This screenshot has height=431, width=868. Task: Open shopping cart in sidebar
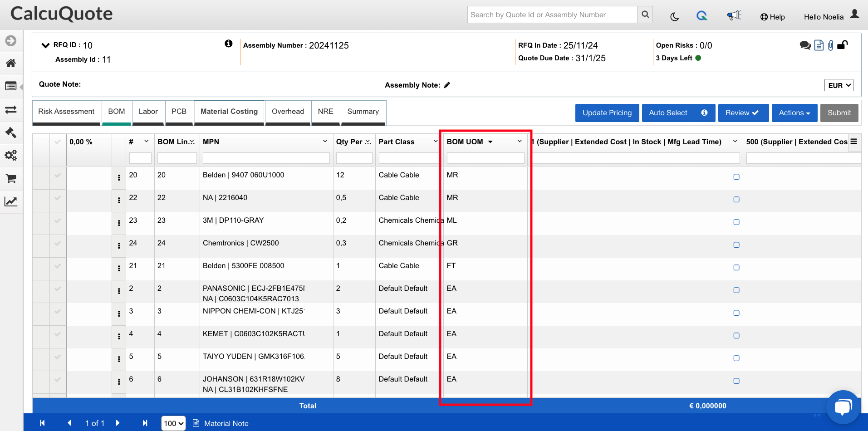coord(11,179)
